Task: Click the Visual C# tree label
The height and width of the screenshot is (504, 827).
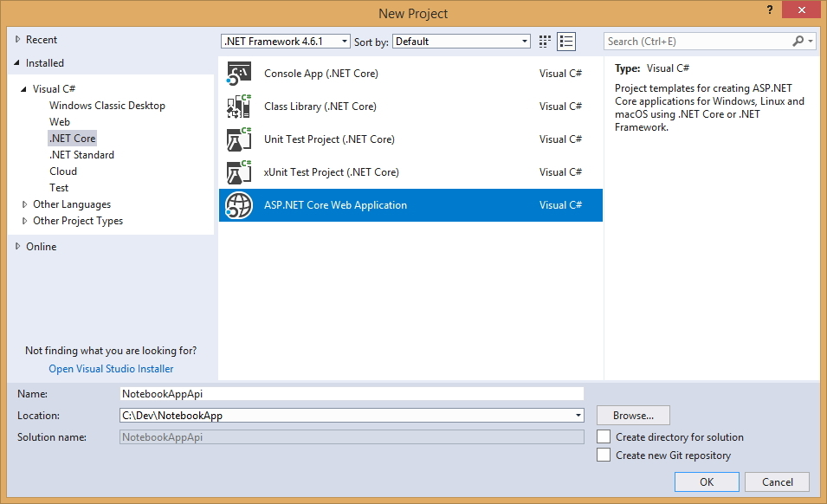Action: pos(54,89)
